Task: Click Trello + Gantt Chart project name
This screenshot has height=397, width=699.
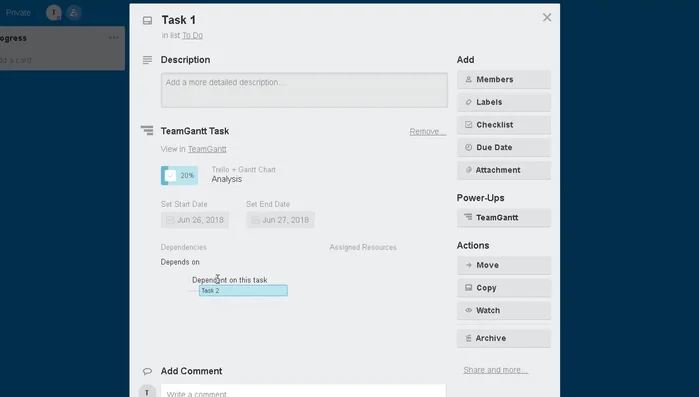Action: (x=243, y=169)
